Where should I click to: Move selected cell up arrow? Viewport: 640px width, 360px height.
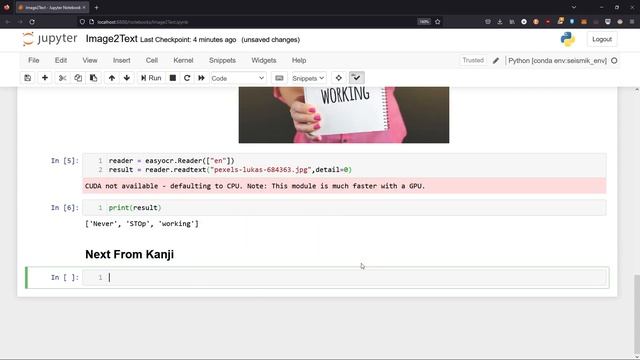coord(111,78)
